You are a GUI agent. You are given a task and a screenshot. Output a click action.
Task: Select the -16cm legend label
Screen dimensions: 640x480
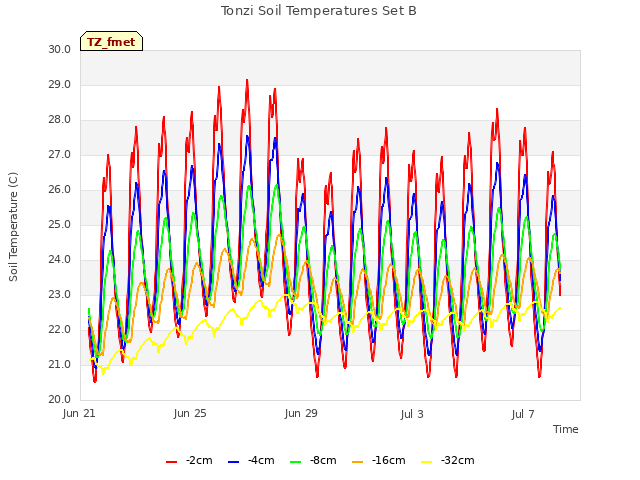click(x=389, y=460)
